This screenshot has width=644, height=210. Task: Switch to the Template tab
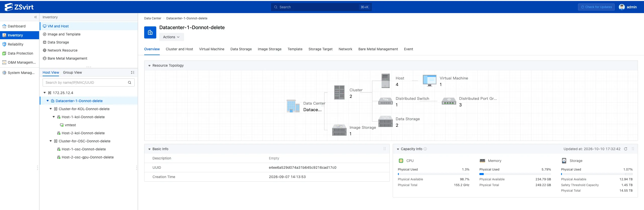[295, 49]
